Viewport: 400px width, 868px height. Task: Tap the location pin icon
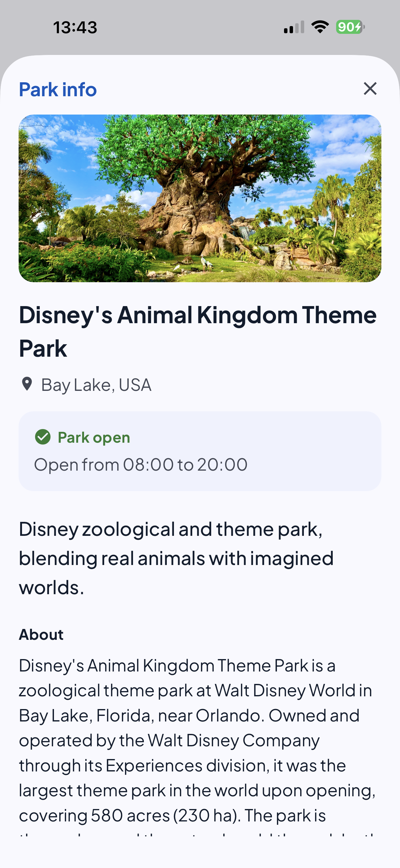click(27, 384)
